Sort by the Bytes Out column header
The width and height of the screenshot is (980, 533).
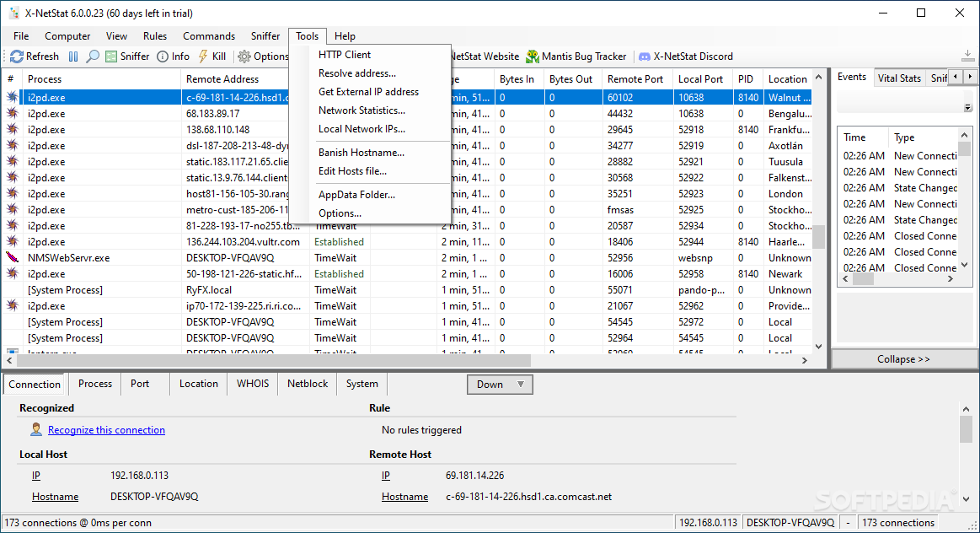[573, 79]
